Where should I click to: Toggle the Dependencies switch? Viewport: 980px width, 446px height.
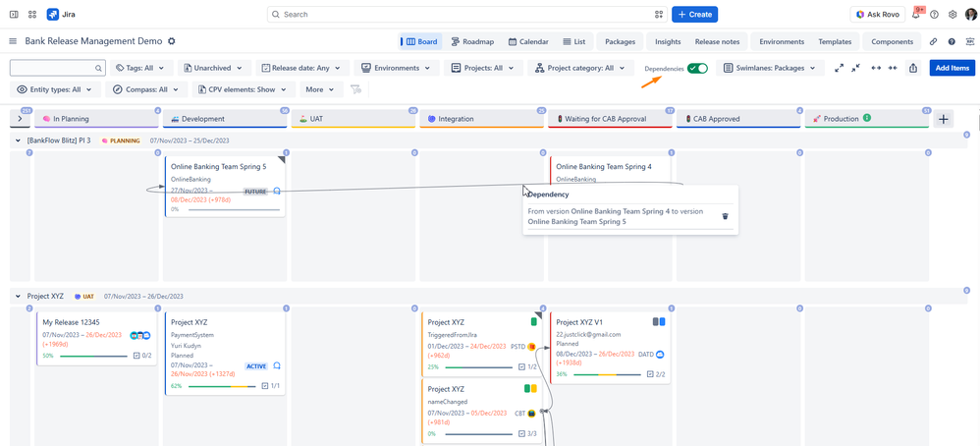[697, 68]
